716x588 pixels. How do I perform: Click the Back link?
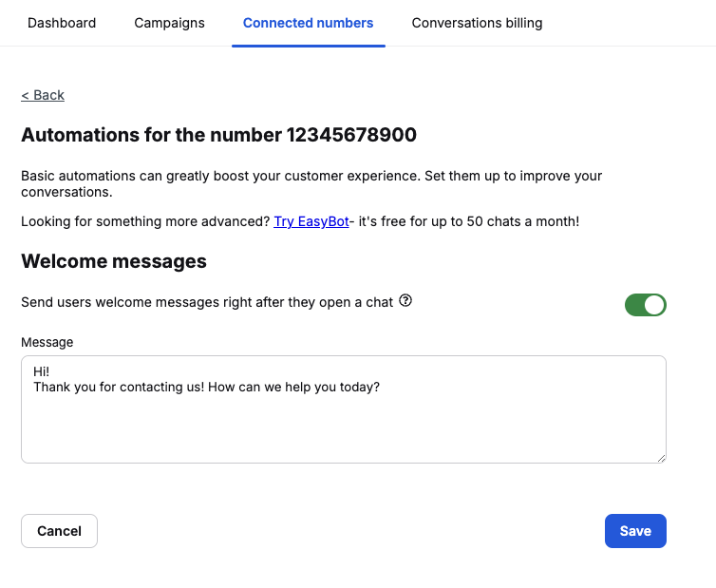coord(43,95)
